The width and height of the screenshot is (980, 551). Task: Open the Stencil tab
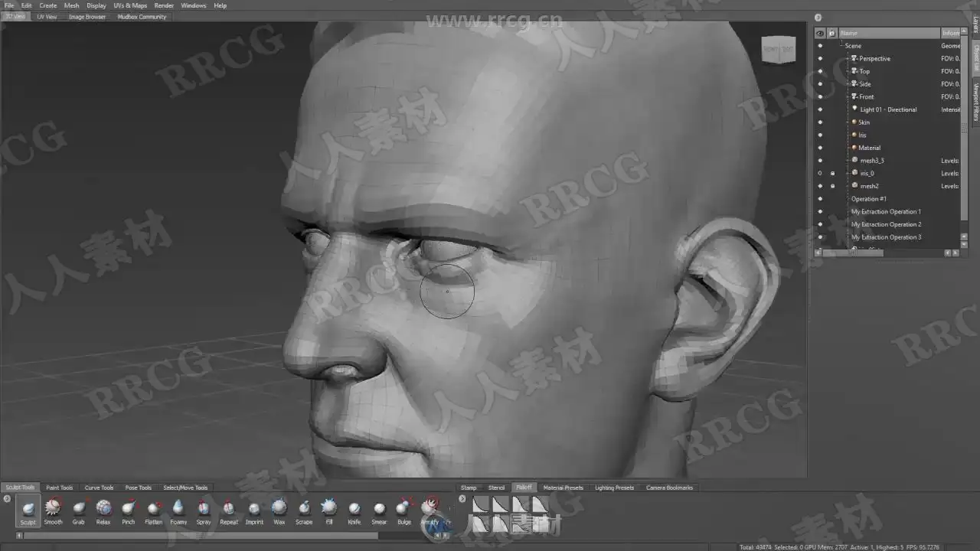tap(497, 487)
